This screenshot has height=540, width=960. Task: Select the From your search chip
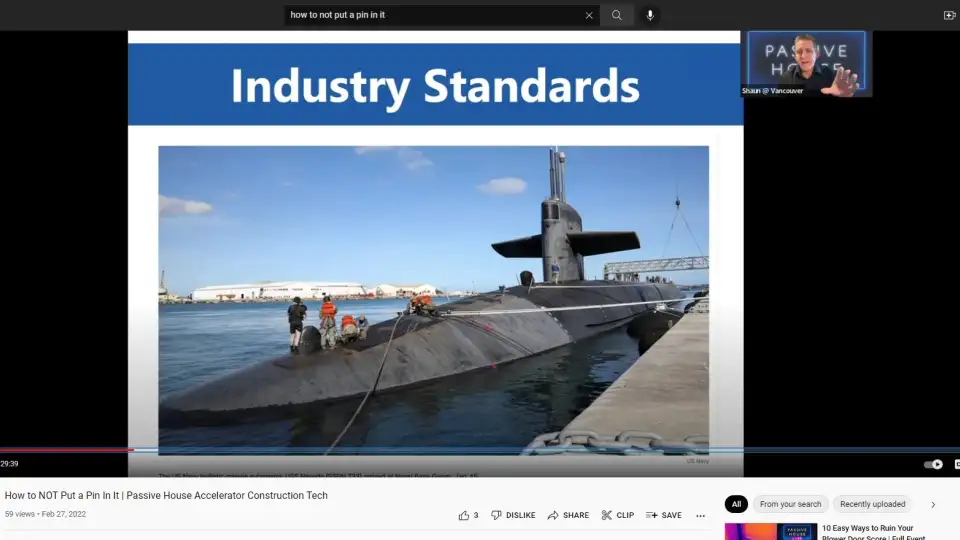point(790,504)
